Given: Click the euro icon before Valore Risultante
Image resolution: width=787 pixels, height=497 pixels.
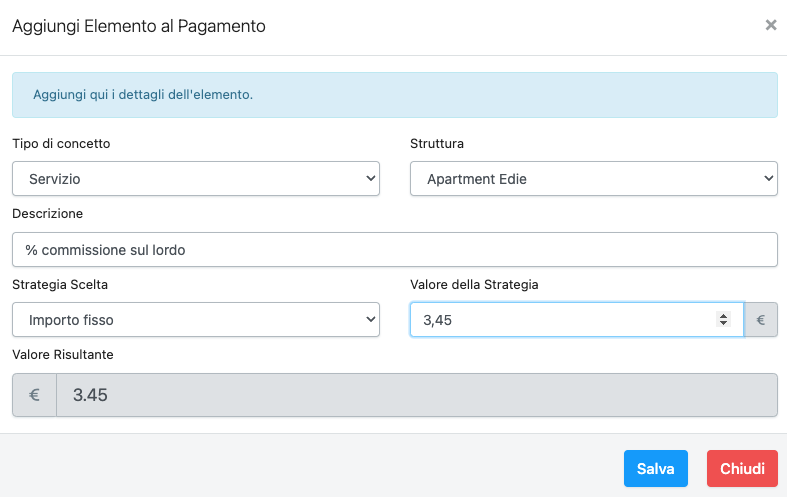Looking at the screenshot, I should pos(34,395).
